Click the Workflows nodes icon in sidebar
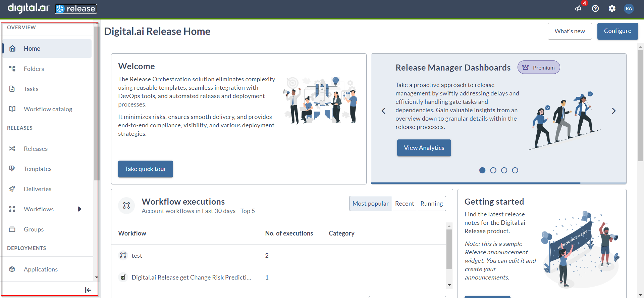644x298 pixels. pyautogui.click(x=12, y=209)
